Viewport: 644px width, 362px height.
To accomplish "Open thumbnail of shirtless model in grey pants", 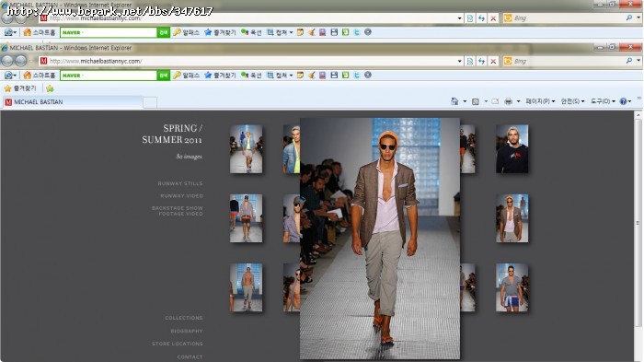I will 246,287.
